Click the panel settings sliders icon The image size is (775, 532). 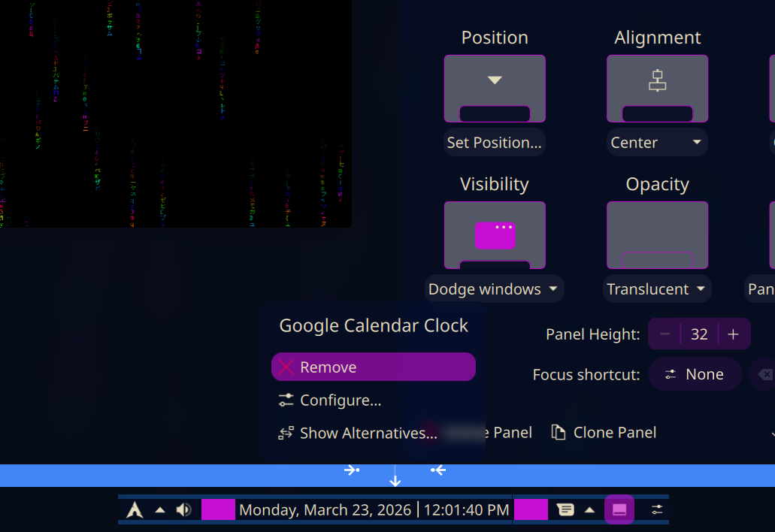click(657, 509)
